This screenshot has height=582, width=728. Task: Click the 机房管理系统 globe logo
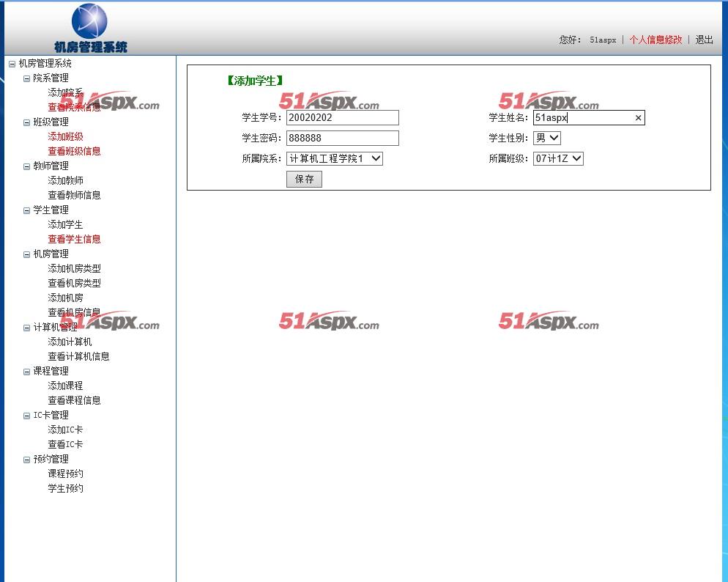click(x=89, y=22)
